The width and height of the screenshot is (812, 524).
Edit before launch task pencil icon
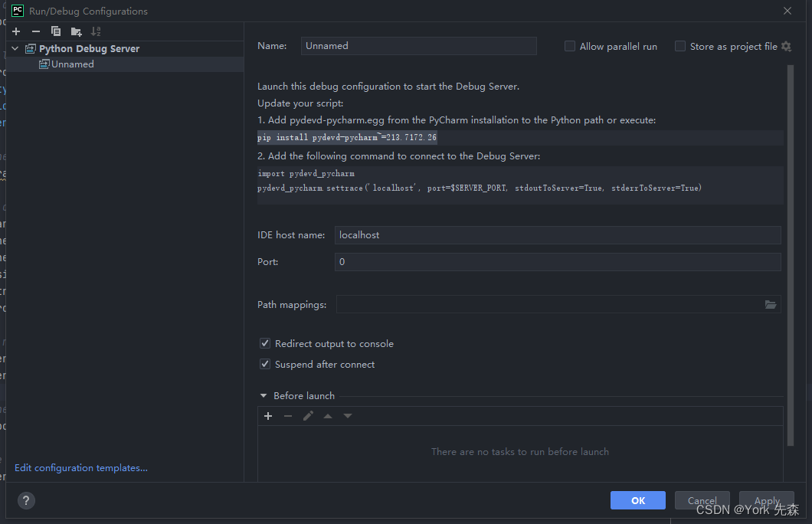(308, 416)
